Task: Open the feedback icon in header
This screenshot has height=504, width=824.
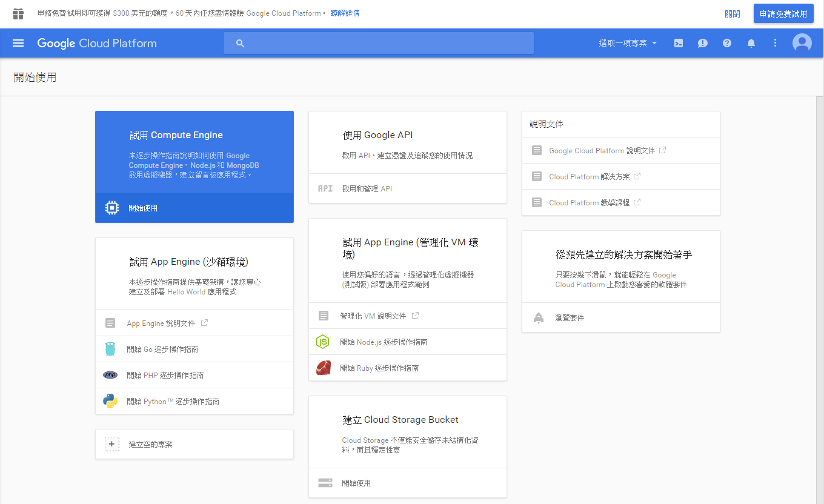Action: click(703, 43)
